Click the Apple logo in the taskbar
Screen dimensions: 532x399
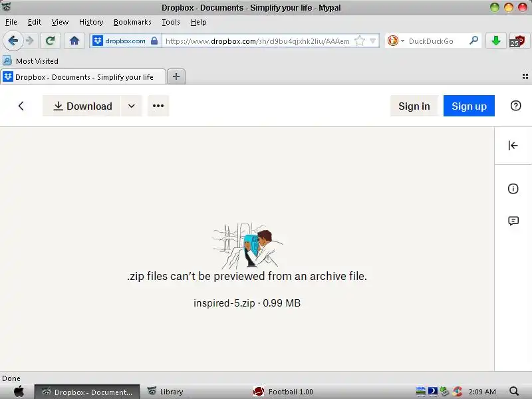(x=19, y=392)
